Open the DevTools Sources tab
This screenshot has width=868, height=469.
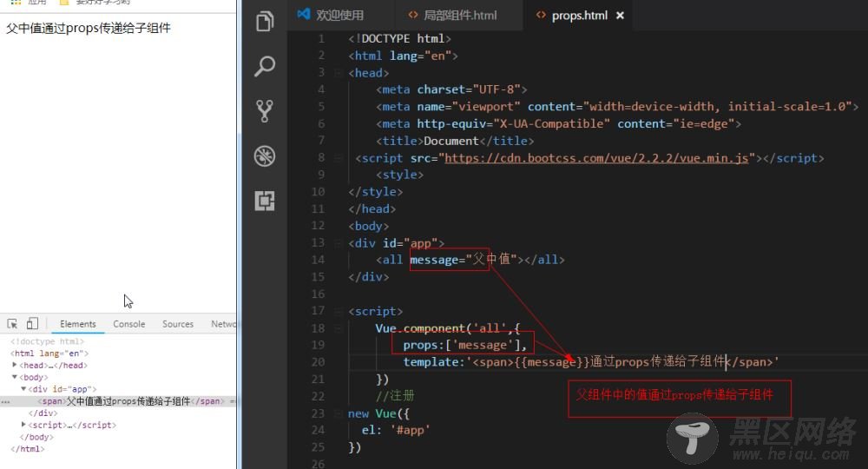[178, 324]
